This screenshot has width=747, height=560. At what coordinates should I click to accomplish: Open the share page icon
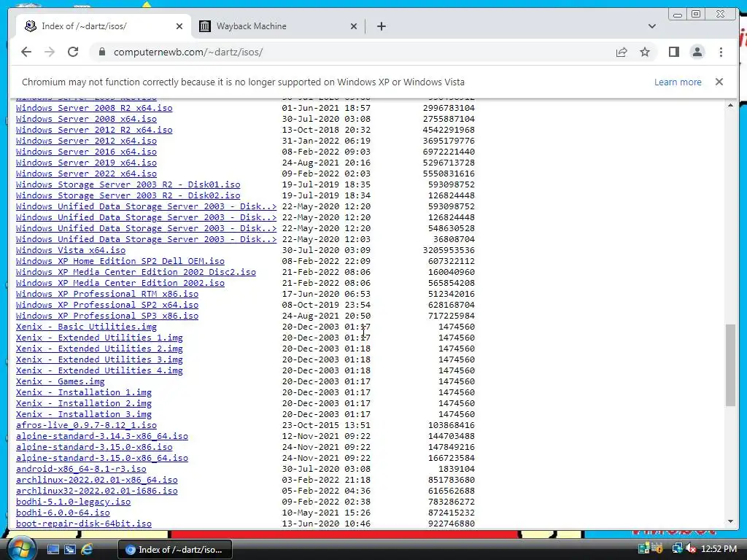point(622,52)
